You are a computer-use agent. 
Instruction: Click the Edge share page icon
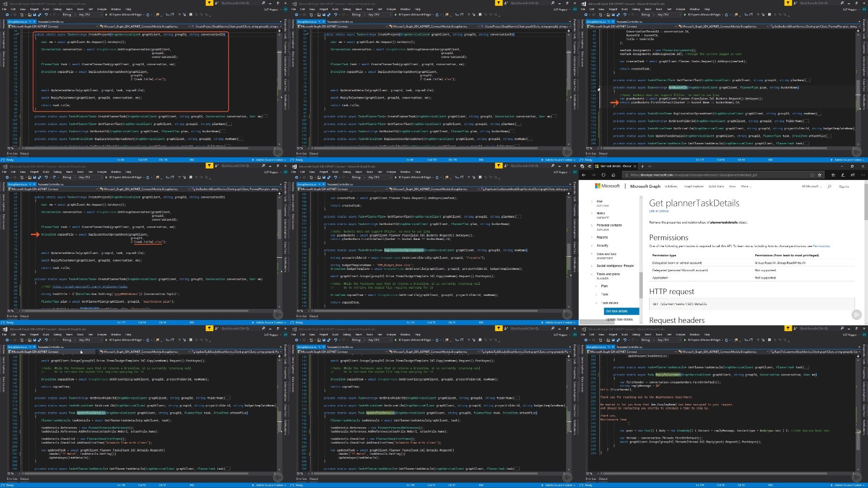853,175
